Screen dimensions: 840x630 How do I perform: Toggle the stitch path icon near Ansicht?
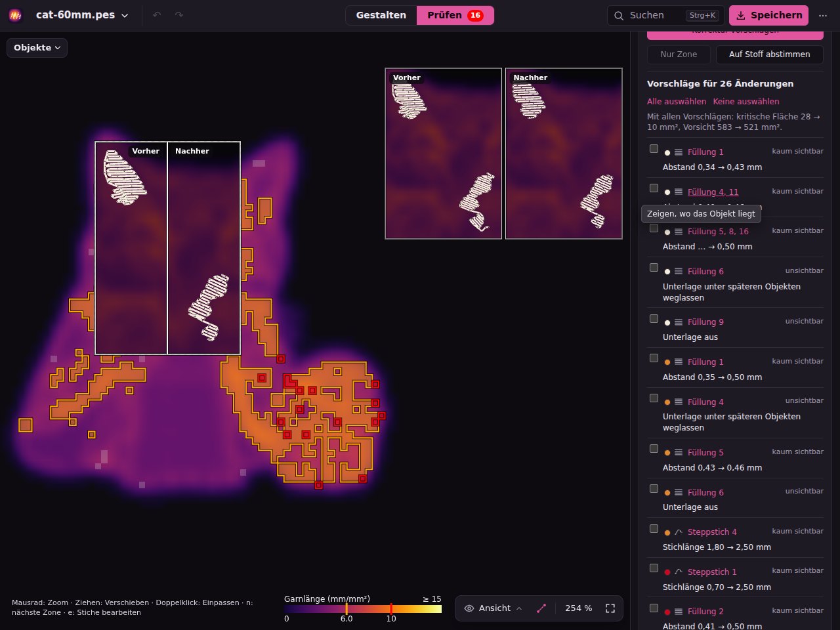[541, 608]
